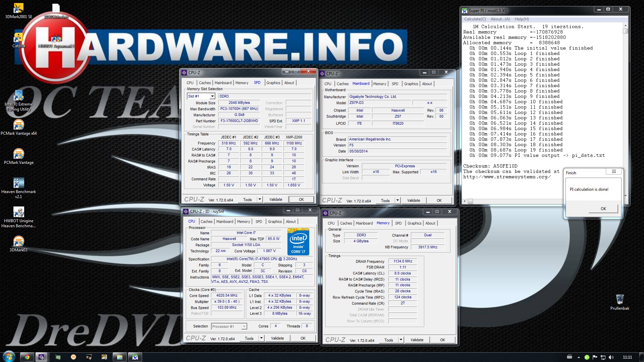
Task: Click the Checksum: A50FE10D line
Action: [490, 166]
